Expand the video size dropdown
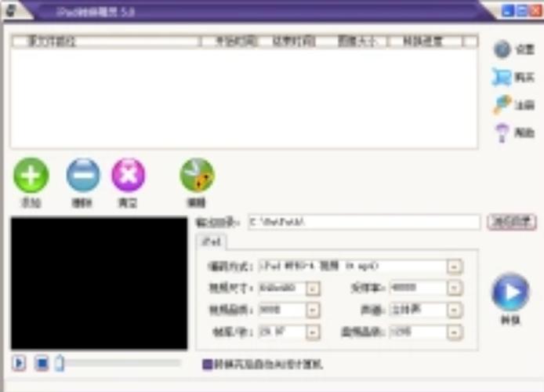The width and height of the screenshot is (544, 392). coord(313,289)
